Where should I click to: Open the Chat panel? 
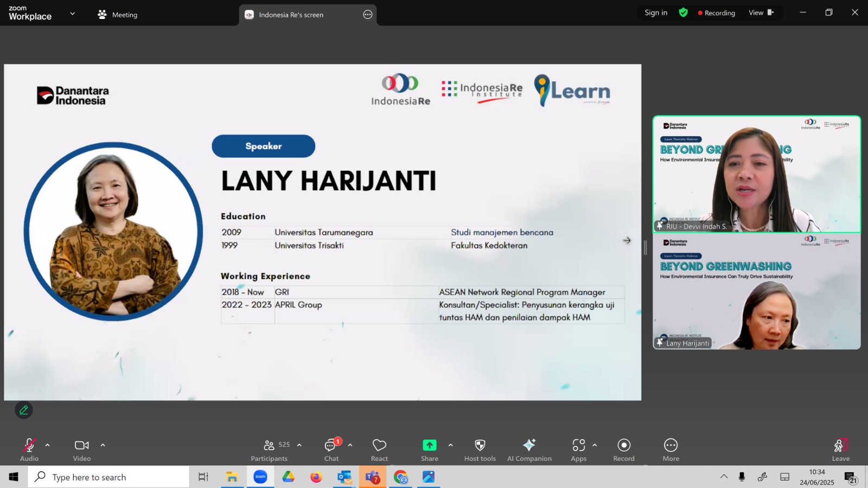pos(331,450)
